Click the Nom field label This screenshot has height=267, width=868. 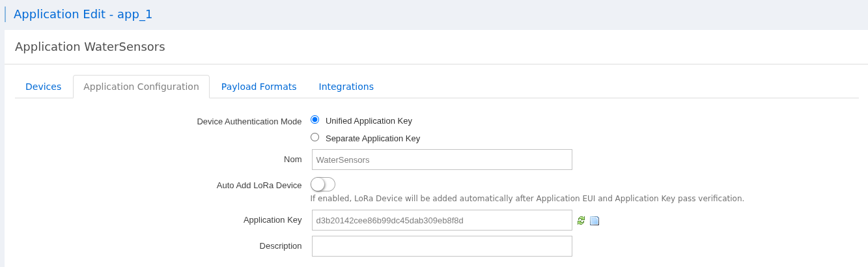(292, 160)
